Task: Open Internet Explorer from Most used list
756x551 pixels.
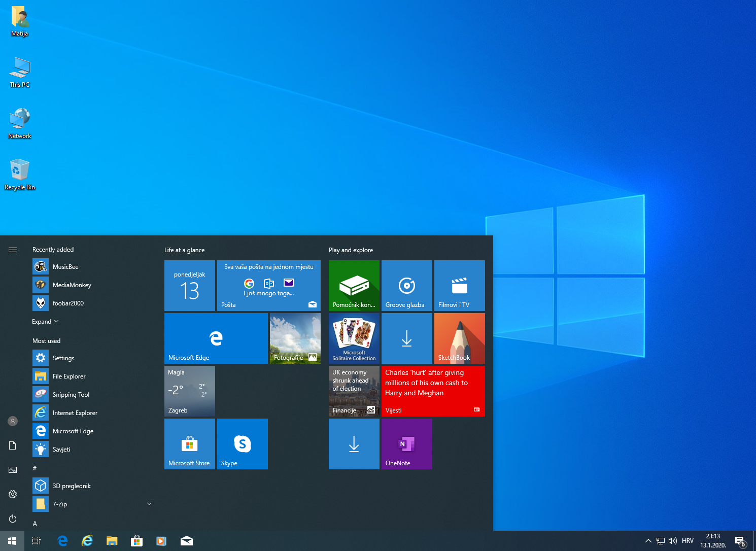Action: click(91, 413)
